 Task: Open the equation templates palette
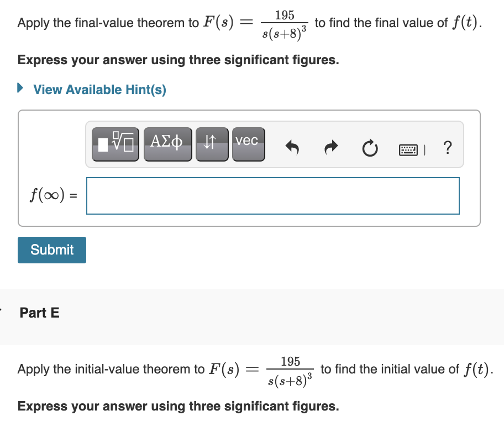pyautogui.click(x=116, y=144)
